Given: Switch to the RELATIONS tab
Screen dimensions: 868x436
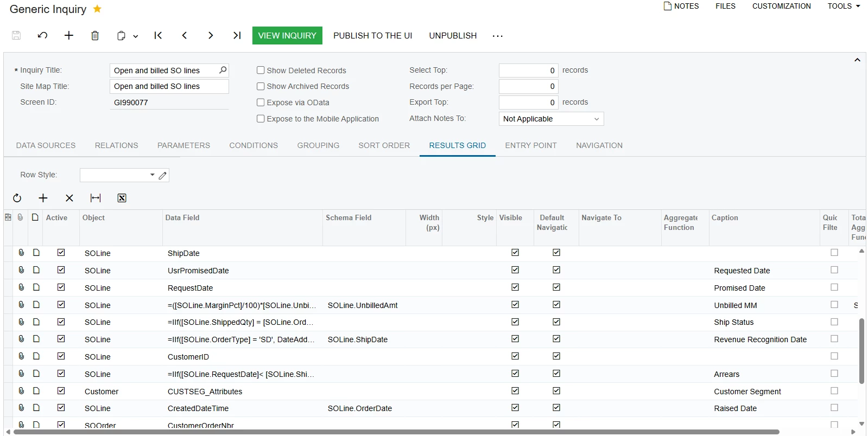Looking at the screenshot, I should click(x=117, y=145).
